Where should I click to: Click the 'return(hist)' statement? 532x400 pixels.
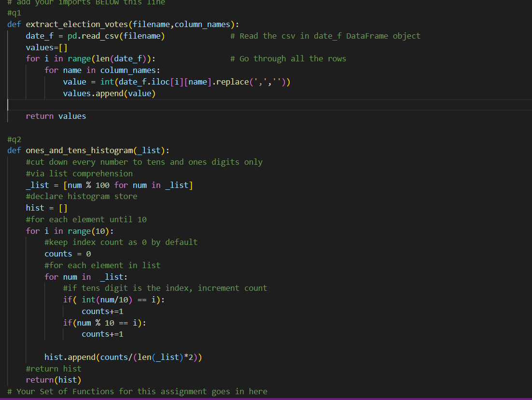pos(54,380)
